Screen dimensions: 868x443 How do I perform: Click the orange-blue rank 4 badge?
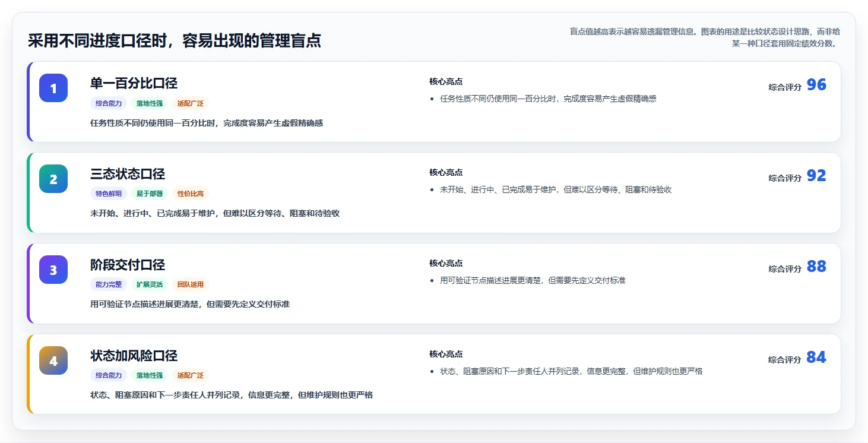pos(53,360)
